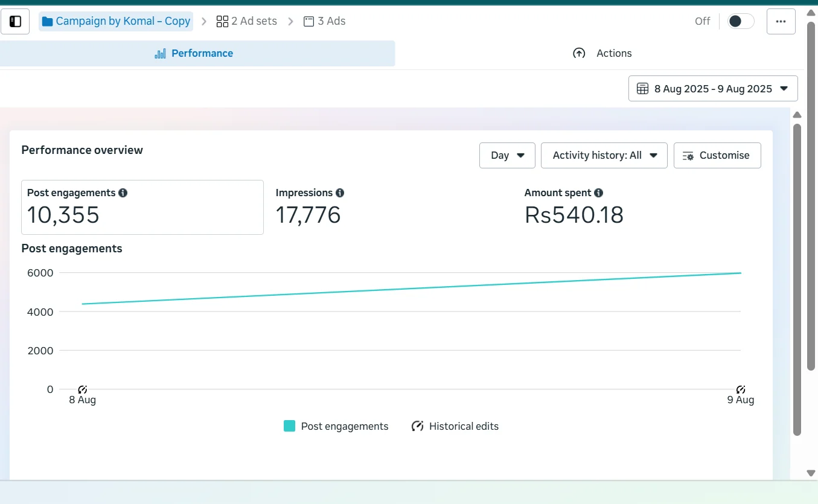Click the calendar icon in date range
Image resolution: width=818 pixels, height=504 pixels.
[x=642, y=89]
